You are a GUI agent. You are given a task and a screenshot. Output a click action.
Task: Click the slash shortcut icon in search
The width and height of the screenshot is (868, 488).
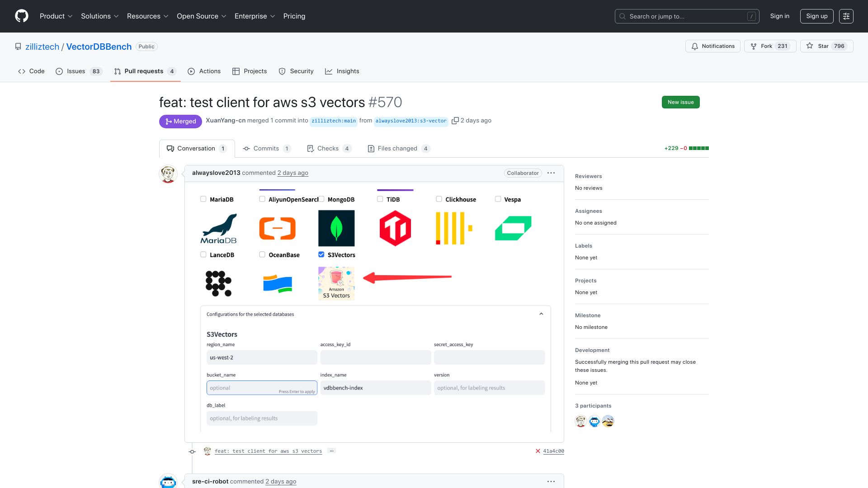(751, 16)
